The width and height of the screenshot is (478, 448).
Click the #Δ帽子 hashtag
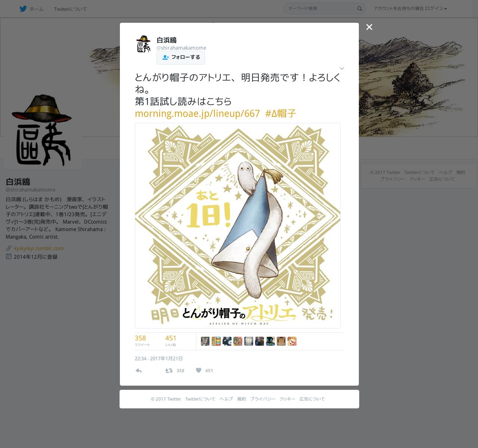(280, 113)
